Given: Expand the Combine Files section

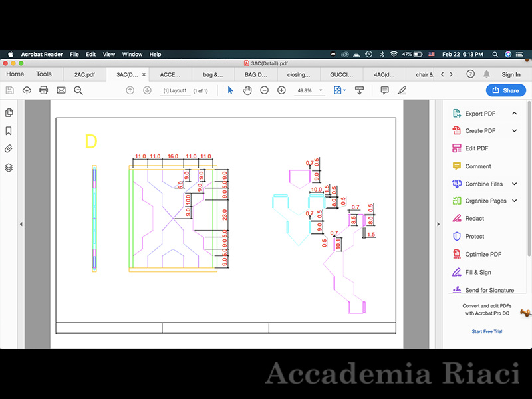Looking at the screenshot, I should [514, 184].
